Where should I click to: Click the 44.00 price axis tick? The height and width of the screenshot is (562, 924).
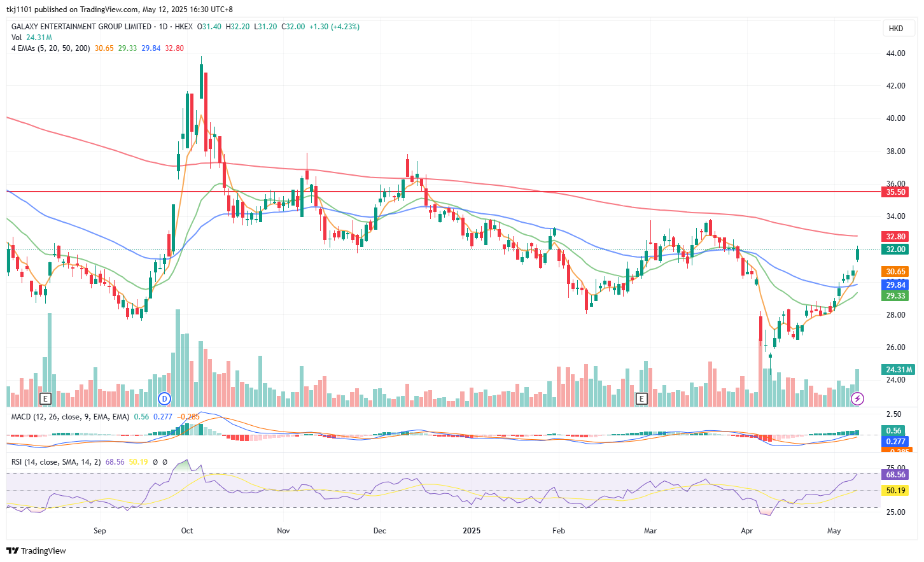coord(896,53)
